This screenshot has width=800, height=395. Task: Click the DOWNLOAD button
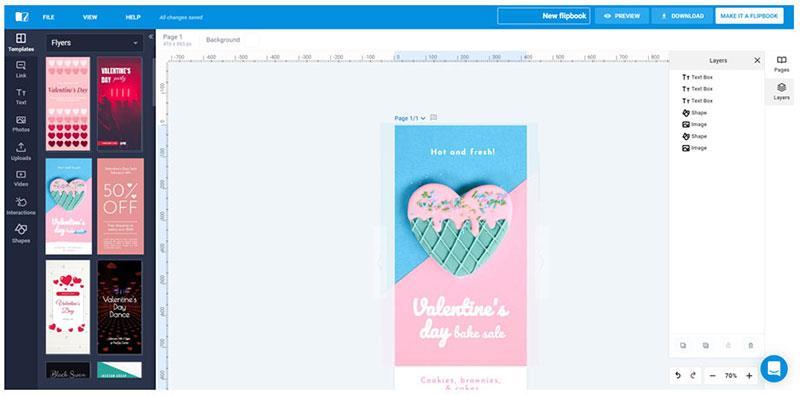pyautogui.click(x=682, y=16)
